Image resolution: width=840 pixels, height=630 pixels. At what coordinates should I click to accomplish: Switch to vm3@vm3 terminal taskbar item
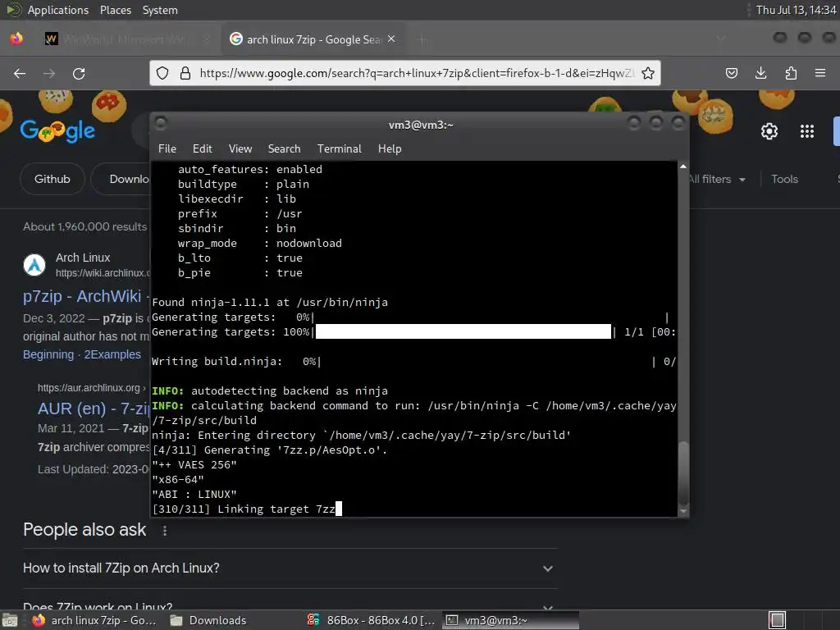pyautogui.click(x=510, y=620)
